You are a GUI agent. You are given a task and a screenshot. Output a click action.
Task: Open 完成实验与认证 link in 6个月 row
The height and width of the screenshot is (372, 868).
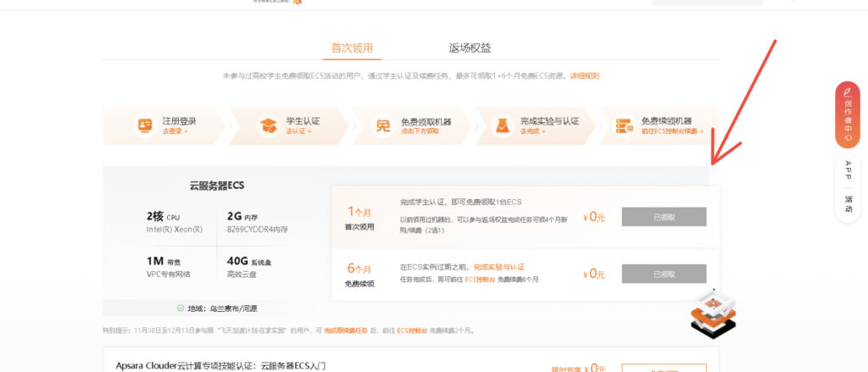[x=498, y=267]
